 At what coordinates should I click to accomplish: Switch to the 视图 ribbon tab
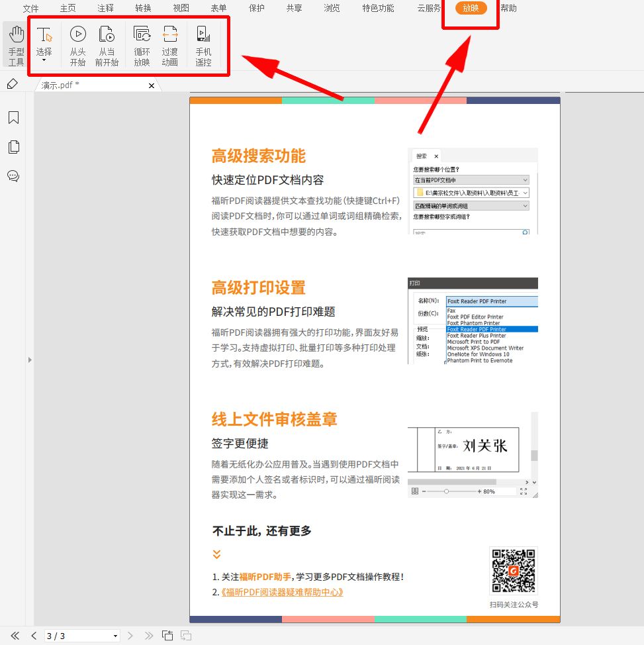tap(180, 9)
